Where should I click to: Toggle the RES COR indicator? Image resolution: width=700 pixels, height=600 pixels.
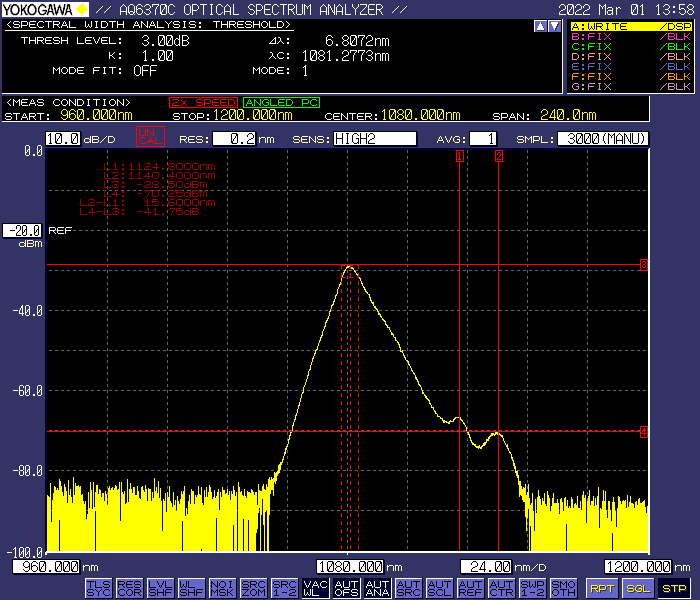[129, 588]
